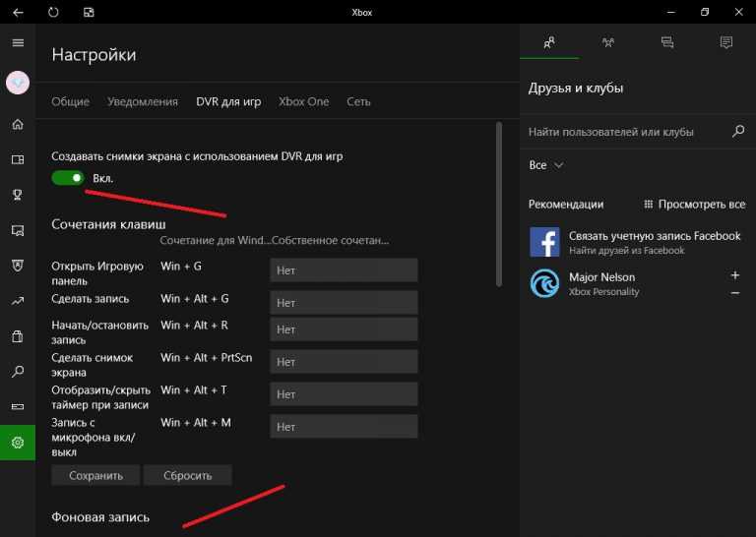Click the Сохранить button
The height and width of the screenshot is (537, 756).
(95, 475)
